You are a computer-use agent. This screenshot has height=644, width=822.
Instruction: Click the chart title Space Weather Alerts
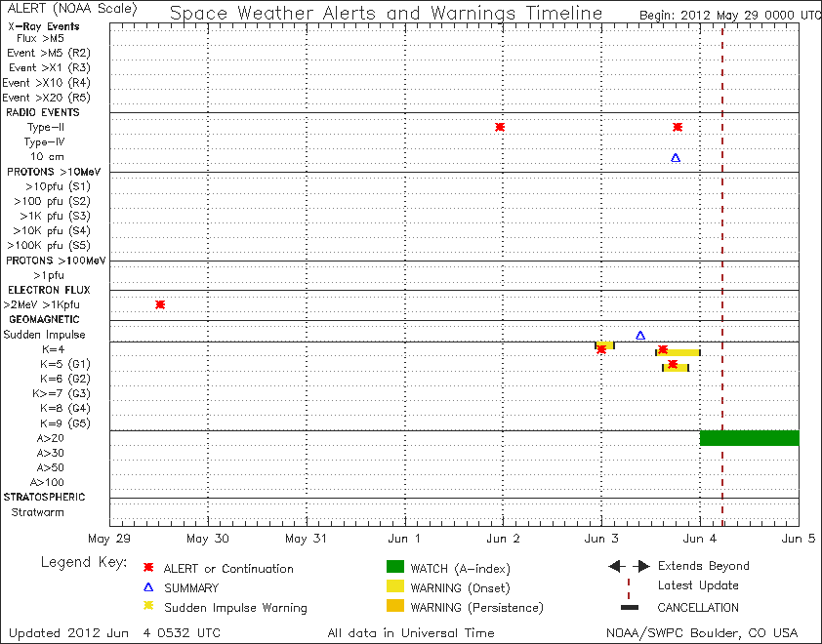(387, 13)
